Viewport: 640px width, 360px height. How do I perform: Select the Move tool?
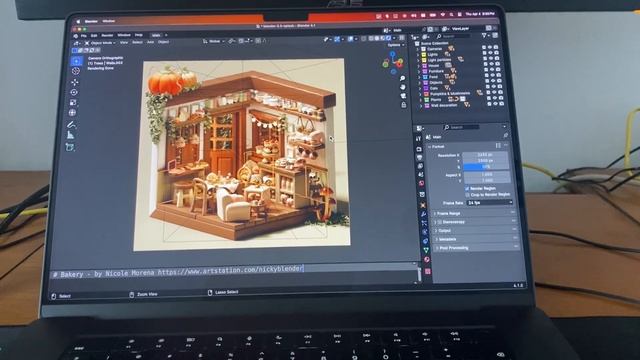point(75,82)
